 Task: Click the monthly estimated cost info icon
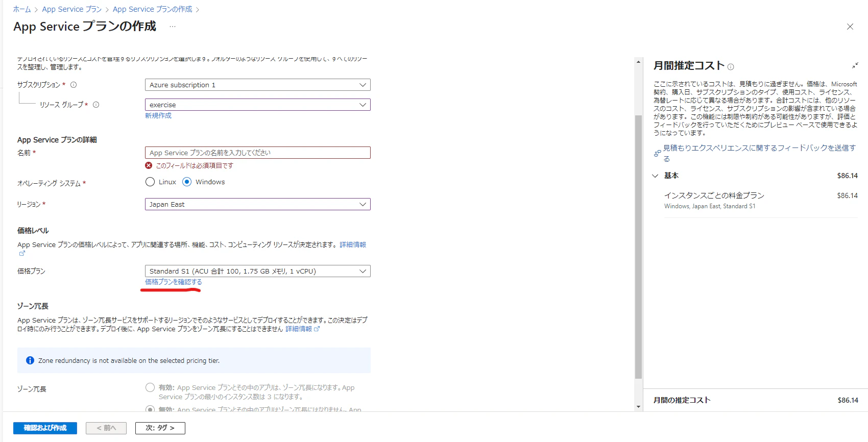pyautogui.click(x=731, y=67)
